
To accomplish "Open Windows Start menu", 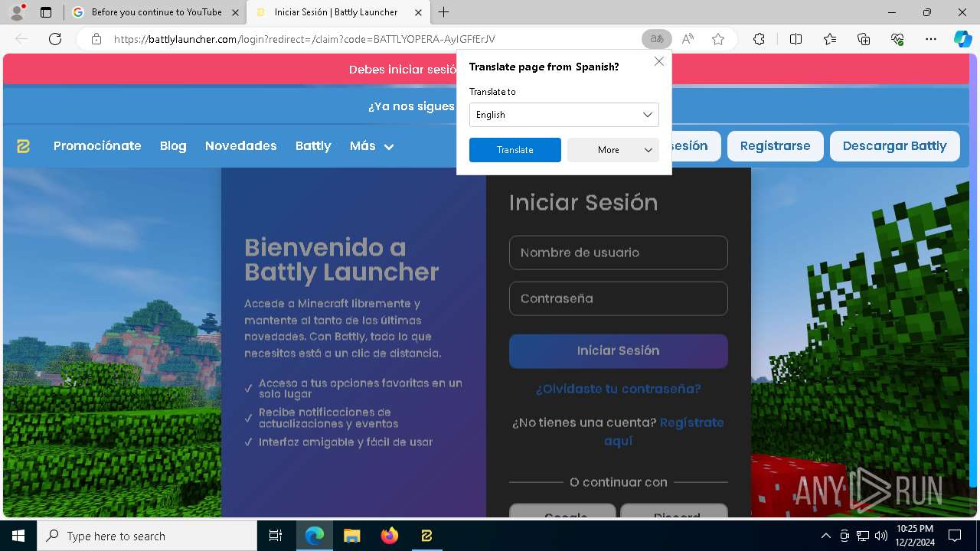I will [18, 536].
